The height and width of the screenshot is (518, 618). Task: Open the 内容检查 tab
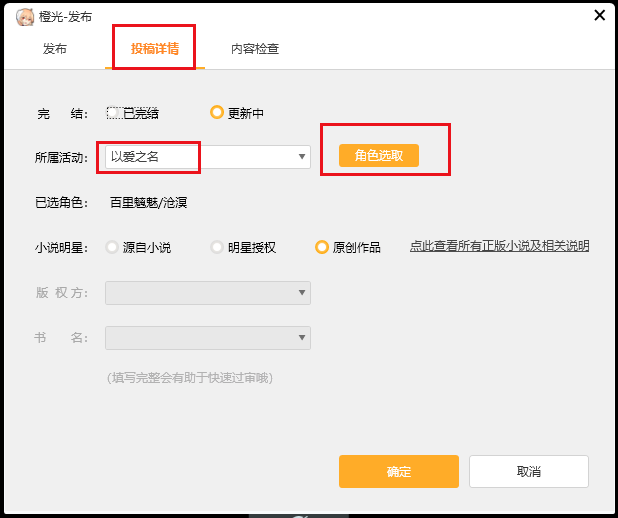(x=255, y=49)
